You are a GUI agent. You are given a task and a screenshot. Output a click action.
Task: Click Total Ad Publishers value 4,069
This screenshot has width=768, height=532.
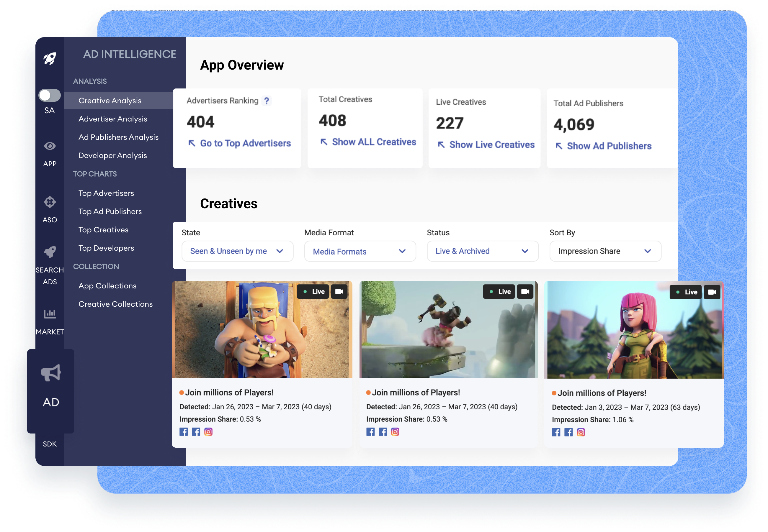click(x=574, y=125)
